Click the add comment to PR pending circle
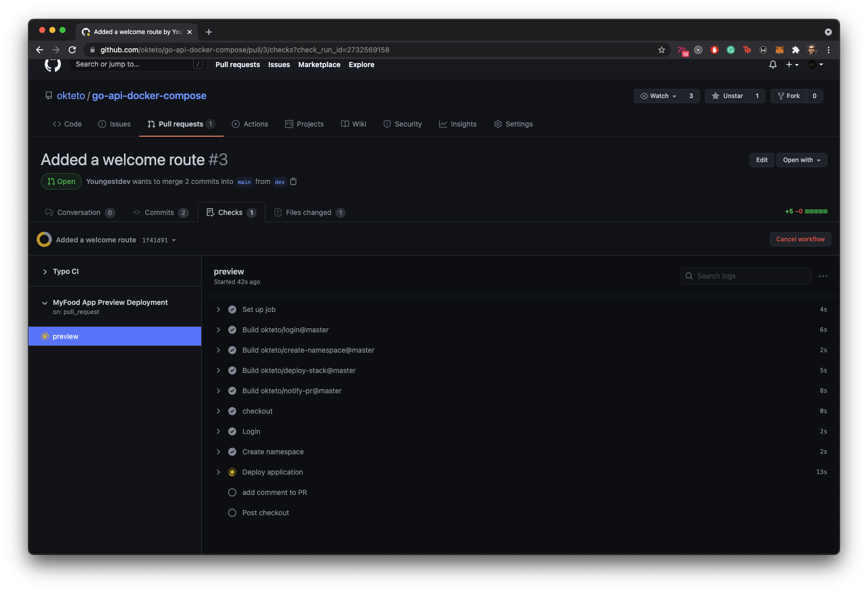The image size is (868, 592). tap(232, 492)
